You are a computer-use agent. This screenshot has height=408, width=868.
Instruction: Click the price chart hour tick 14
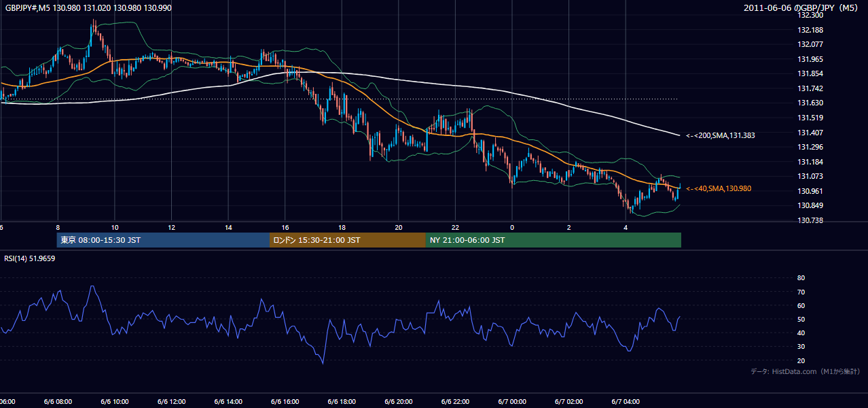click(228, 227)
